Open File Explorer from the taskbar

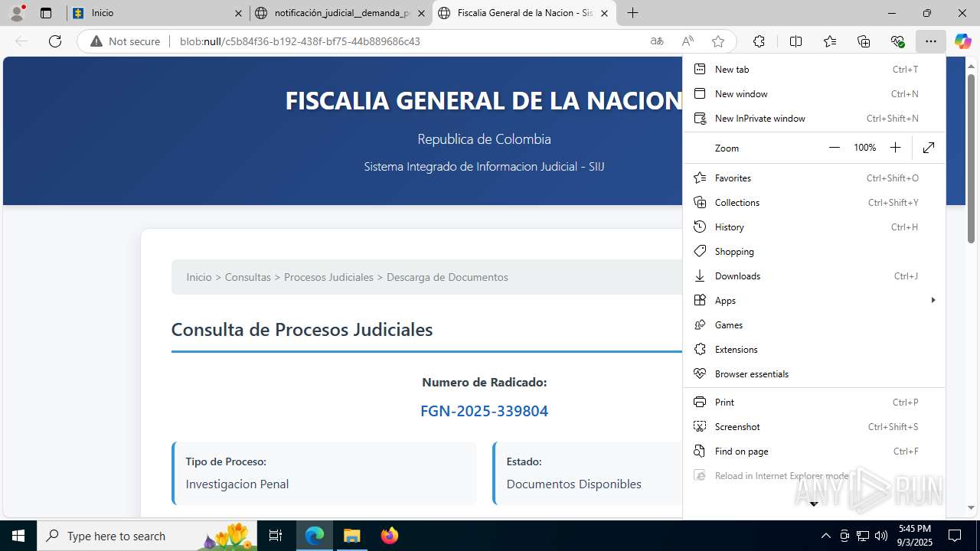click(352, 536)
